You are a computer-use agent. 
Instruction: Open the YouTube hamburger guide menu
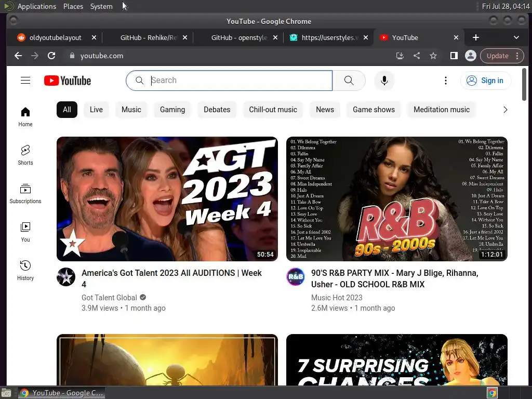[25, 81]
